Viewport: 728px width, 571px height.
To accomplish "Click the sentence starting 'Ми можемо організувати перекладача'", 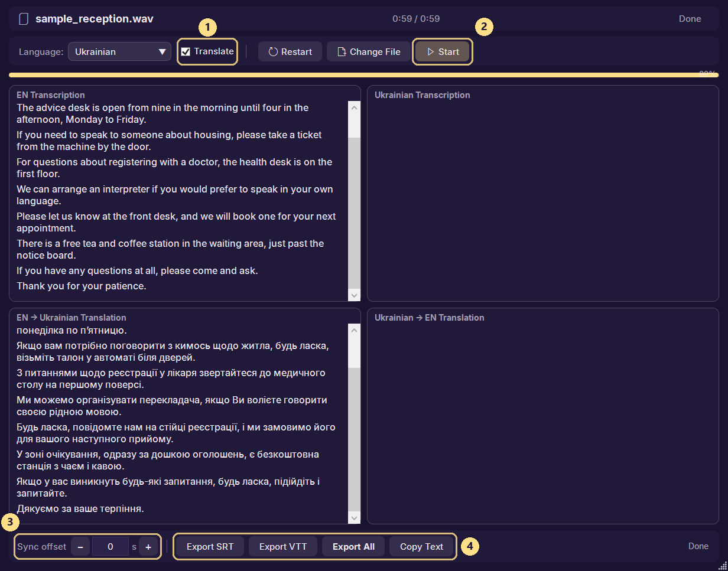I will (x=172, y=406).
